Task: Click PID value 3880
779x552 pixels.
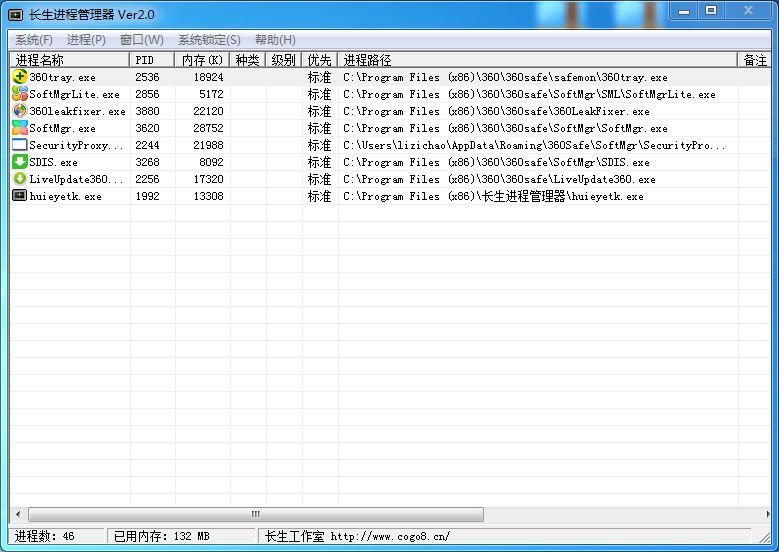Action: coord(148,111)
